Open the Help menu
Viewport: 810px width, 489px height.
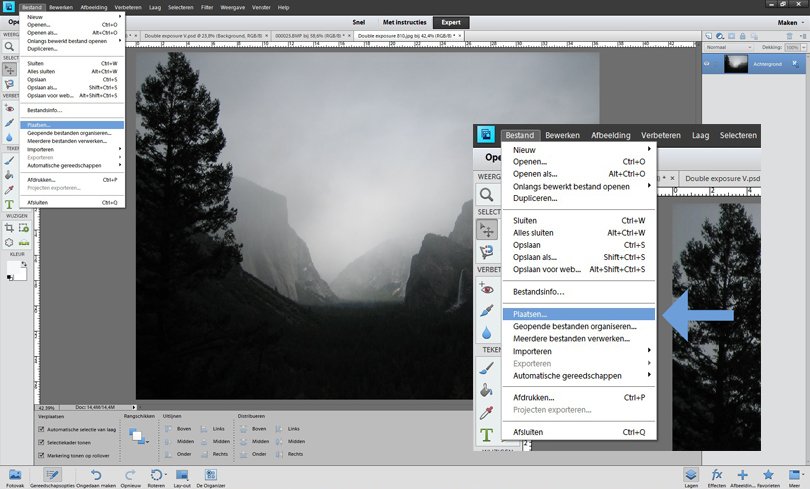point(283,7)
